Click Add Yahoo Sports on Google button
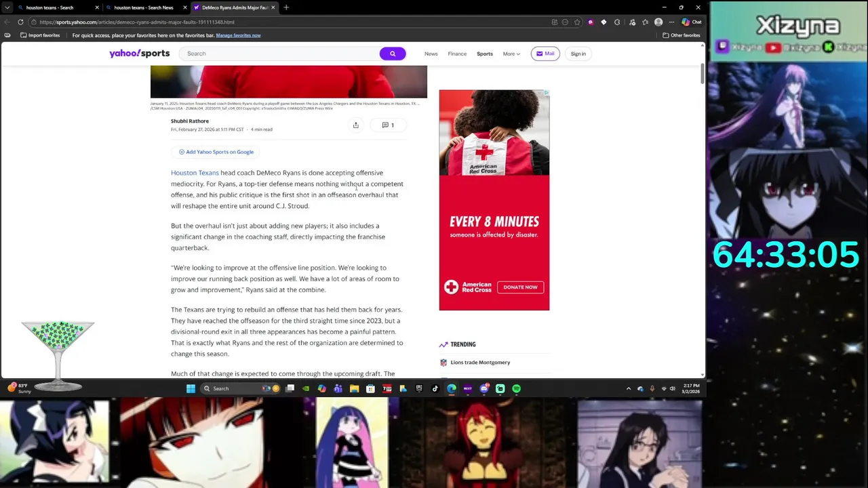Screen dimensions: 868x488 tap(216, 152)
